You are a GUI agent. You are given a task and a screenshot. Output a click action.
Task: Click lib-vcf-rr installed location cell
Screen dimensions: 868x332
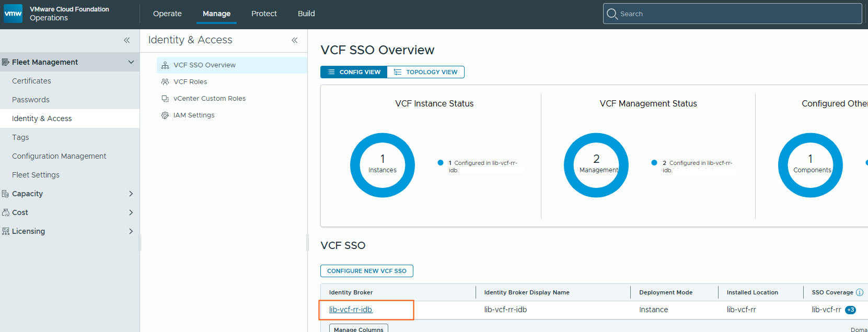[741, 310]
